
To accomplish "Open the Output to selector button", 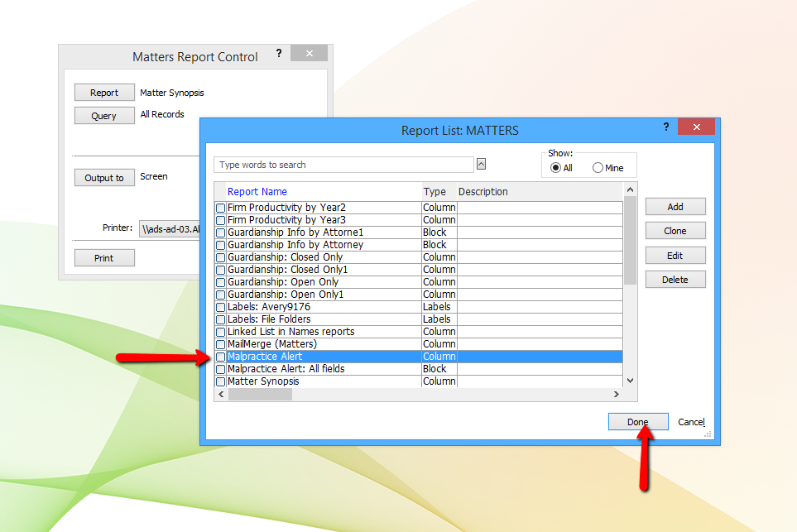I will coord(104,178).
